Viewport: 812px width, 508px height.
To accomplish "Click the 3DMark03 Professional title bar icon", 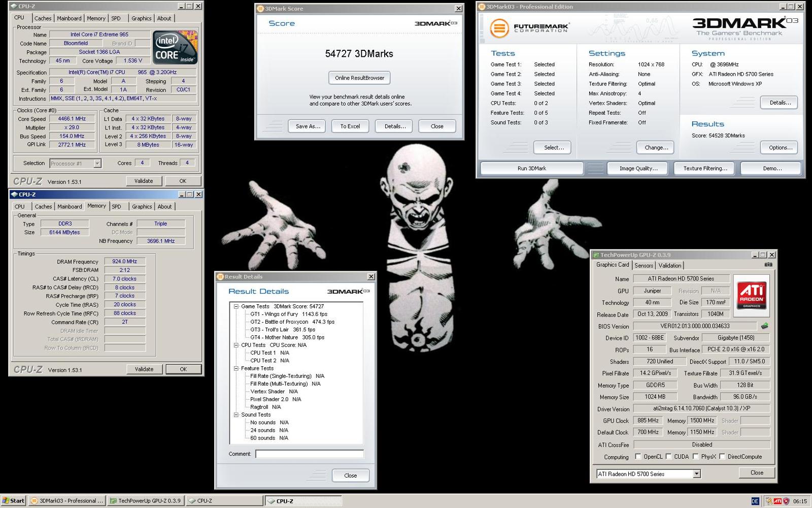I will pyautogui.click(x=482, y=7).
